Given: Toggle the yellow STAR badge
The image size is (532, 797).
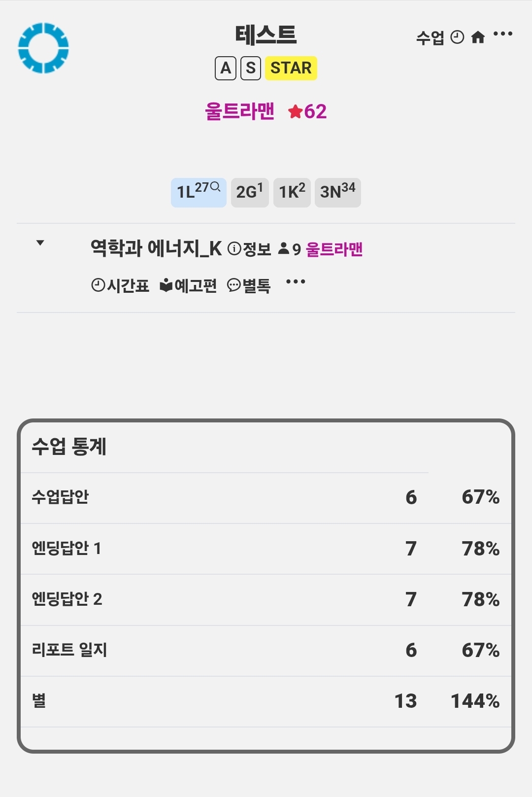Looking at the screenshot, I should (291, 68).
